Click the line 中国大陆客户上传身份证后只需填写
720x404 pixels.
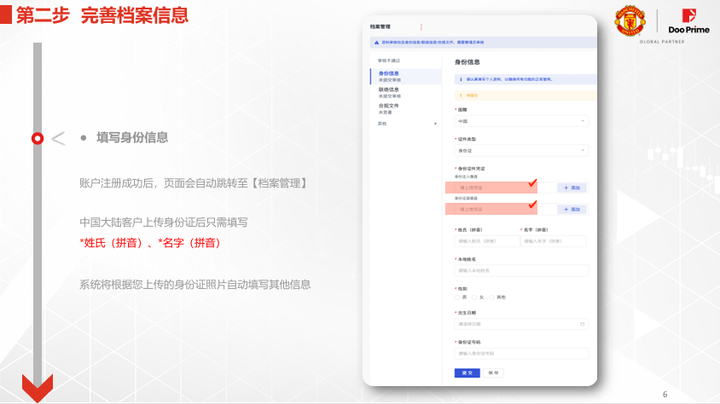click(x=163, y=223)
